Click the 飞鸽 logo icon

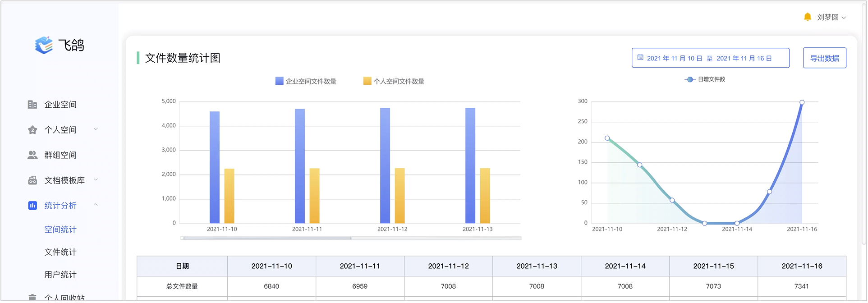tap(44, 45)
